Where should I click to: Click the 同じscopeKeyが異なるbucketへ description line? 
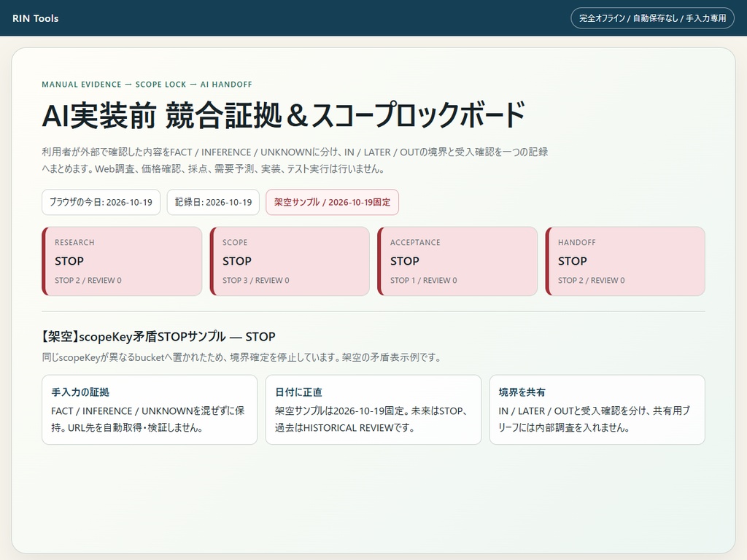242,357
